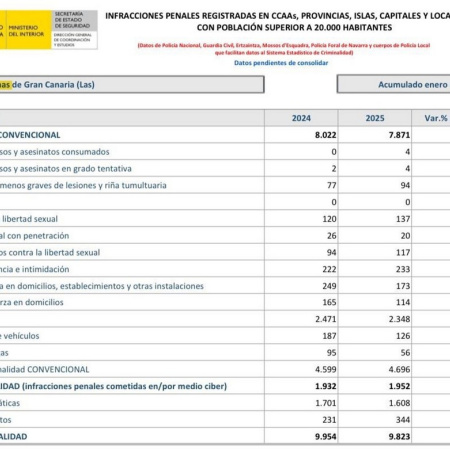Select 2024 value 165

tap(329, 302)
